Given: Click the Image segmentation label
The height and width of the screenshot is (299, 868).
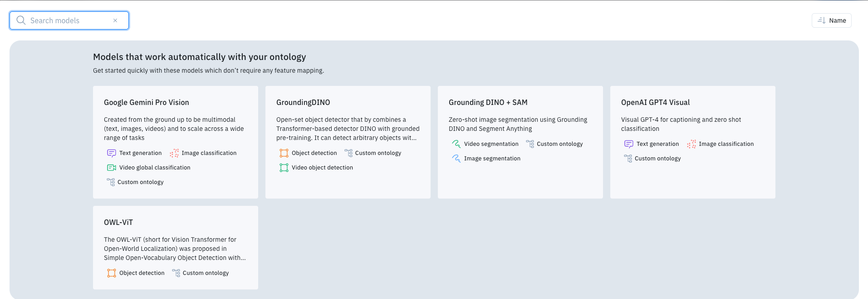Looking at the screenshot, I should tap(492, 159).
